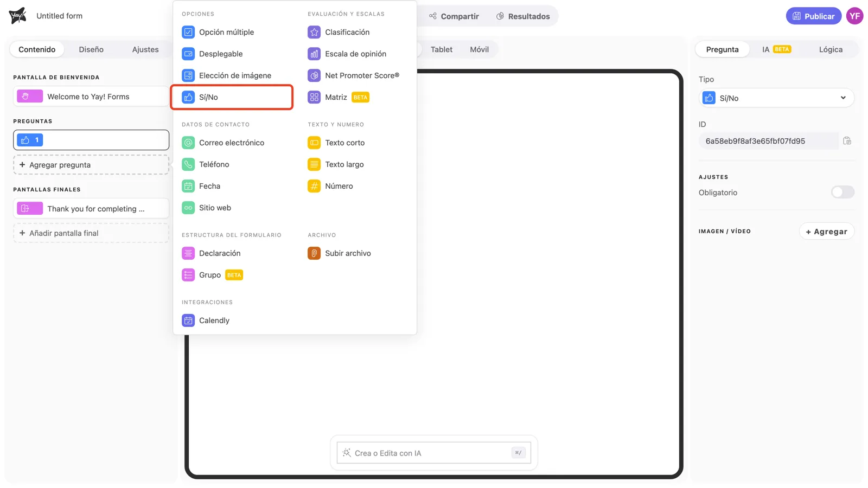Select the Calendly integration icon
This screenshot has width=868, height=488.
(x=188, y=320)
